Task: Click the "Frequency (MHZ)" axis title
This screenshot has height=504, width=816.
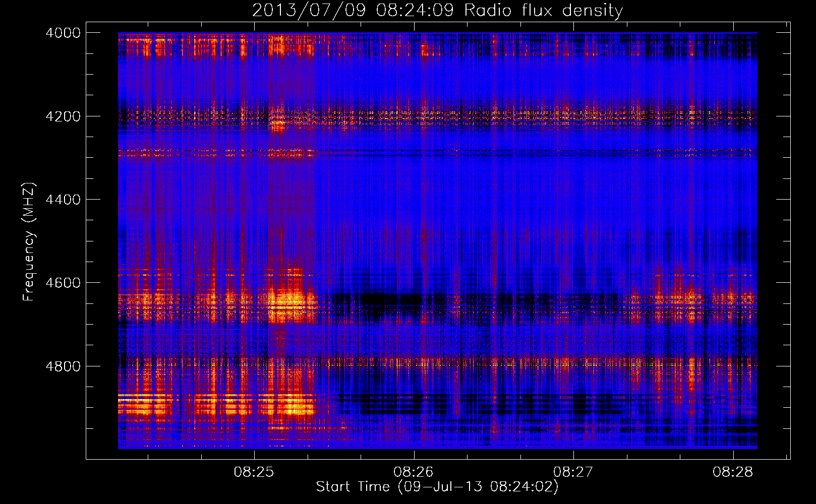Action: (29, 242)
